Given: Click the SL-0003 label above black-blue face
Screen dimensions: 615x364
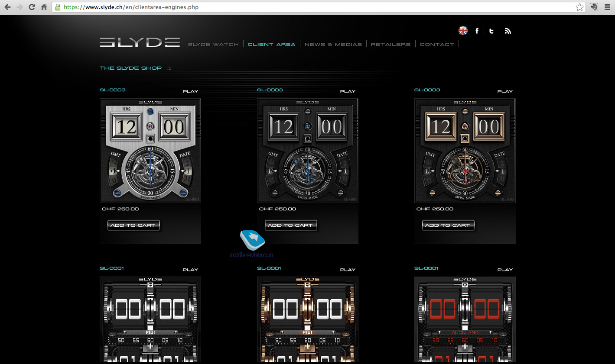Looking at the screenshot, I should click(x=270, y=90).
